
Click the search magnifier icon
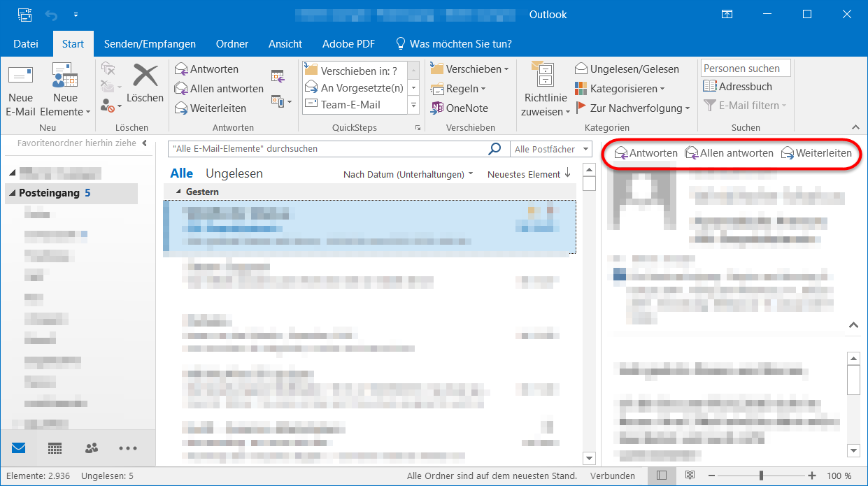495,149
